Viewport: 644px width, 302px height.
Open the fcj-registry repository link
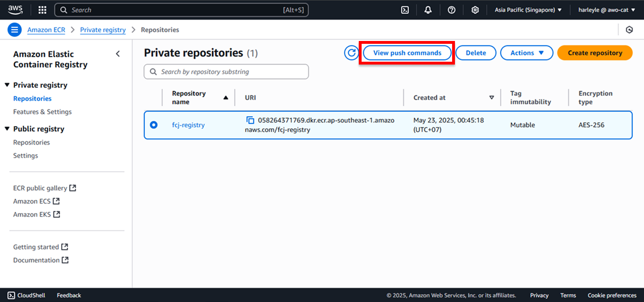188,125
